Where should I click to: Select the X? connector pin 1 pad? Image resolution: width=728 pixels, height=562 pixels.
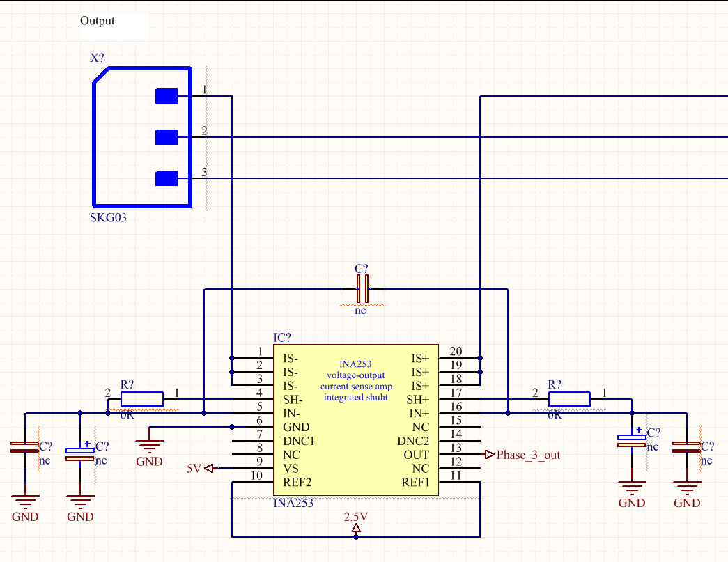tap(166, 96)
